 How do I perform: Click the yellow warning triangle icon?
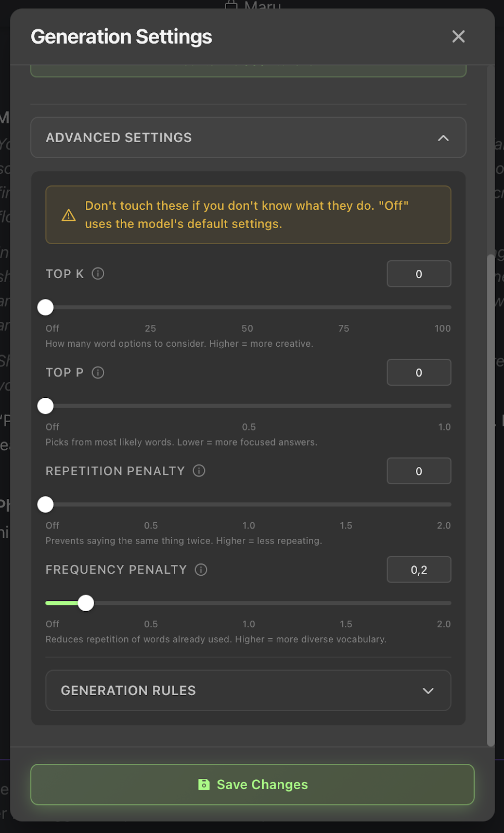tap(69, 215)
